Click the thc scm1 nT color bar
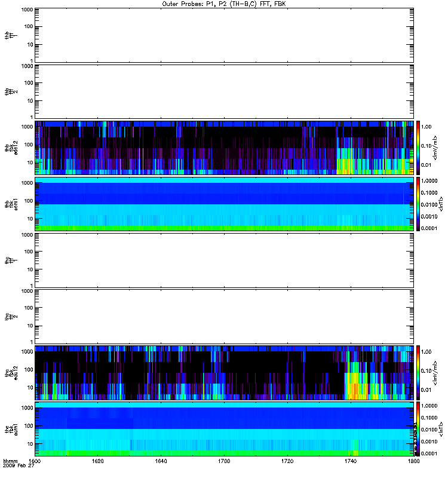 point(418,428)
